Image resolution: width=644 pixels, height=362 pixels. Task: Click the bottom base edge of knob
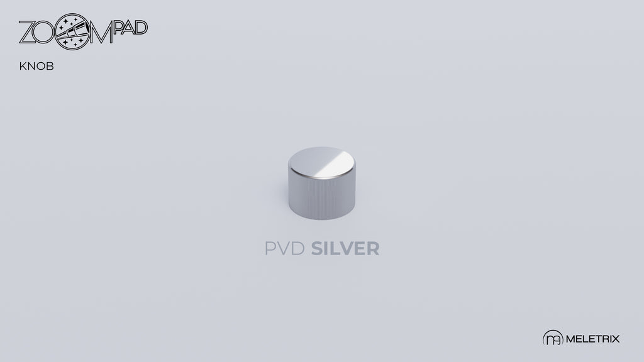pos(321,216)
